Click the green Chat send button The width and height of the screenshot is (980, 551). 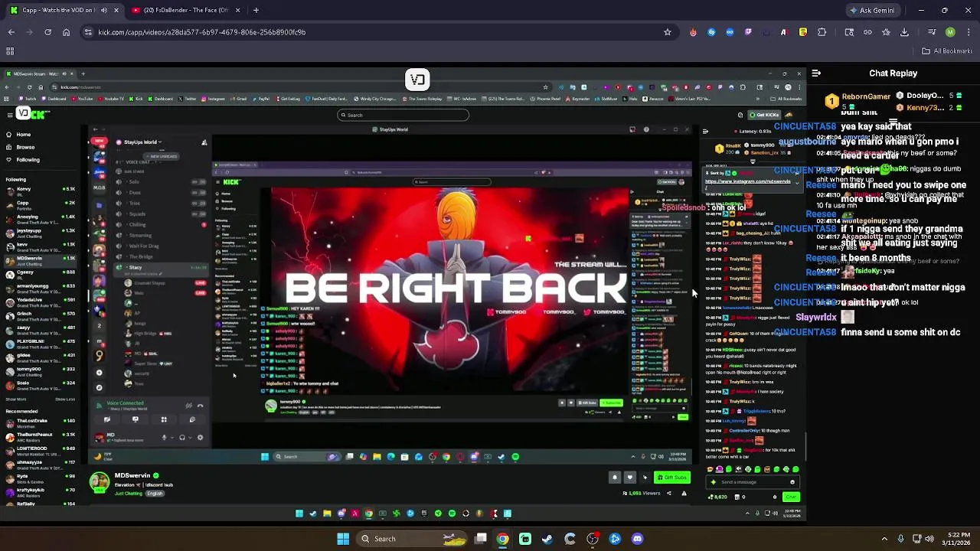tap(791, 497)
